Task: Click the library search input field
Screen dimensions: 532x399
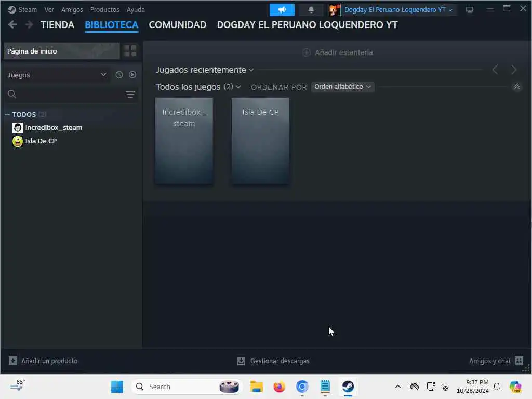Action: (x=70, y=95)
